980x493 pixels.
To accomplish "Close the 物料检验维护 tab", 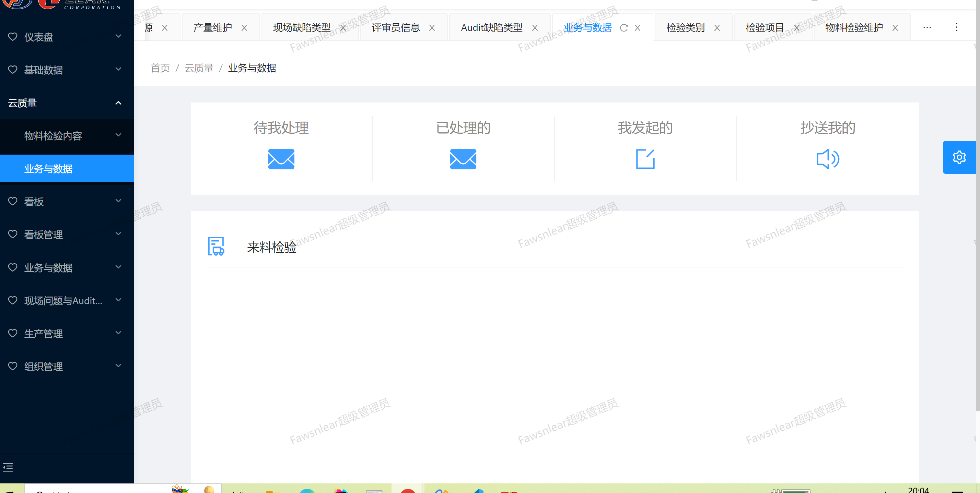I will [895, 28].
